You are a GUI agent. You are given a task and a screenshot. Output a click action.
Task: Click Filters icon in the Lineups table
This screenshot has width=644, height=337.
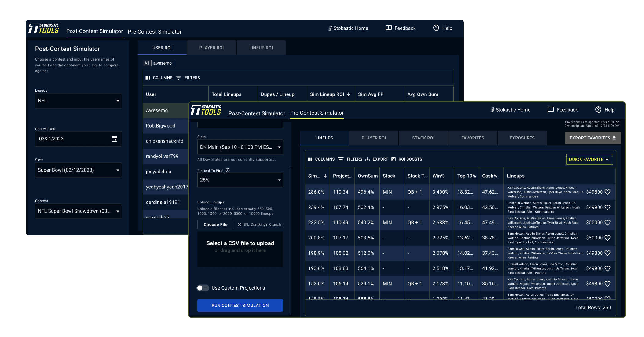pyautogui.click(x=341, y=159)
